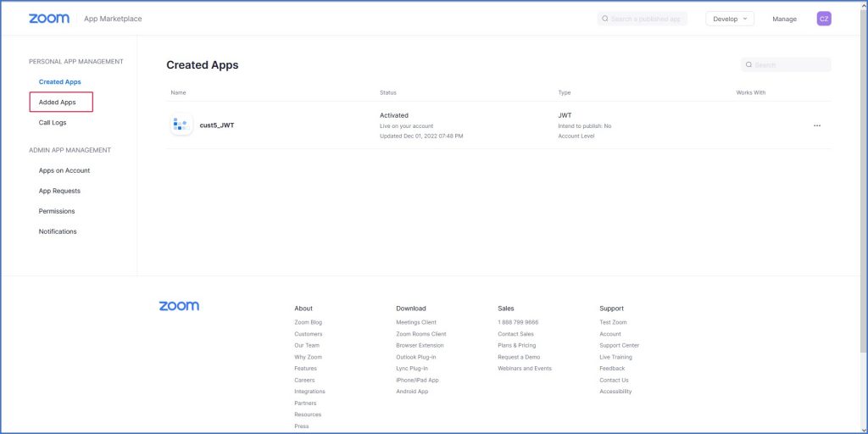Open Permissions in admin section
The width and height of the screenshot is (868, 434).
coord(57,211)
